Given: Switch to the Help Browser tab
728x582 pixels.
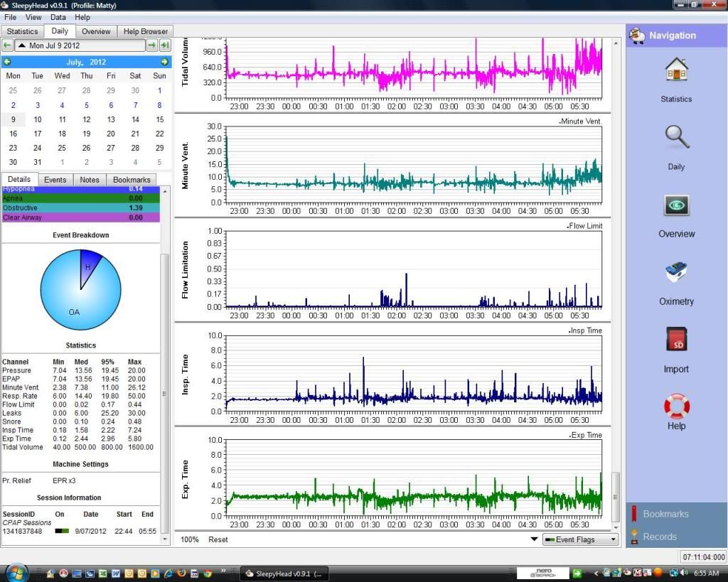Looking at the screenshot, I should pos(145,31).
